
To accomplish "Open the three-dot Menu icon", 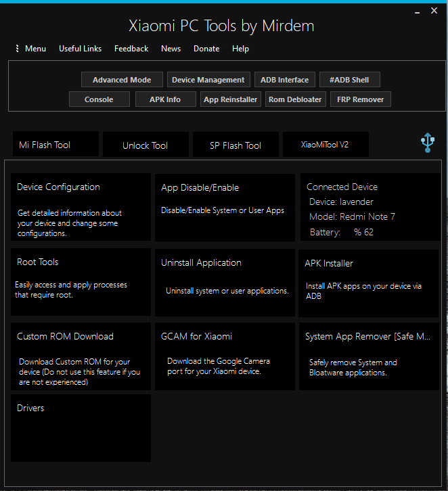I will point(17,49).
